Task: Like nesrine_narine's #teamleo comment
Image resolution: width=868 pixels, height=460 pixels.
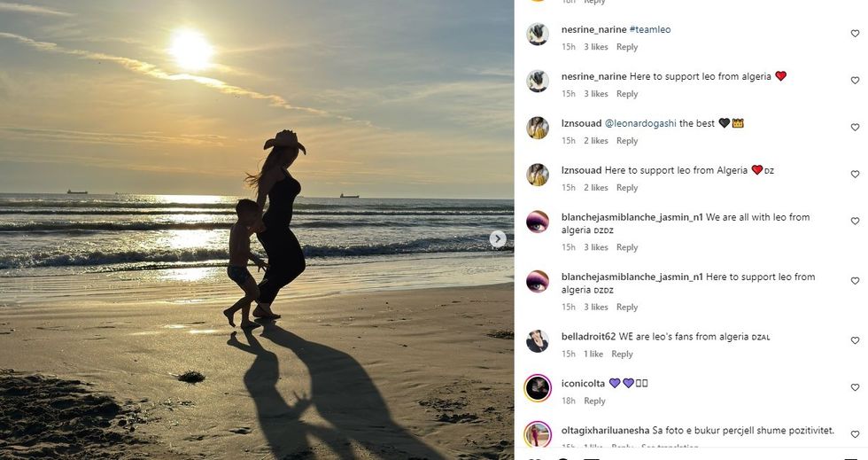Action: click(x=855, y=34)
